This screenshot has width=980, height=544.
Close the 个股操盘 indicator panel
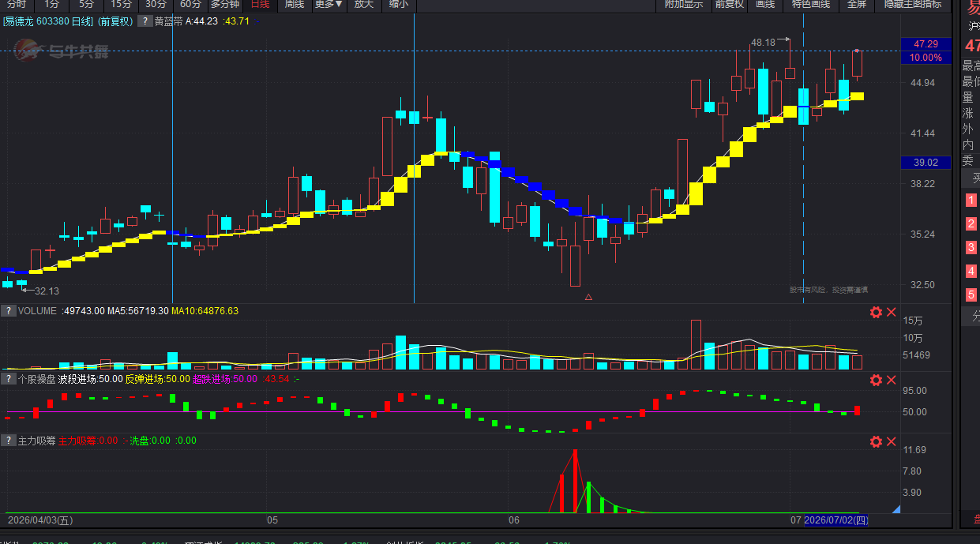tap(892, 380)
